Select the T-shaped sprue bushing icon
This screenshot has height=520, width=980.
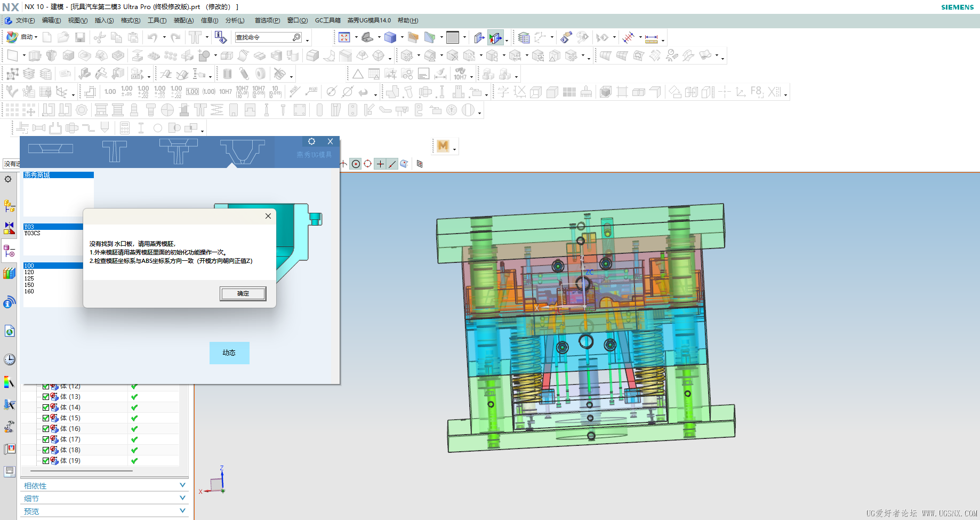click(115, 151)
